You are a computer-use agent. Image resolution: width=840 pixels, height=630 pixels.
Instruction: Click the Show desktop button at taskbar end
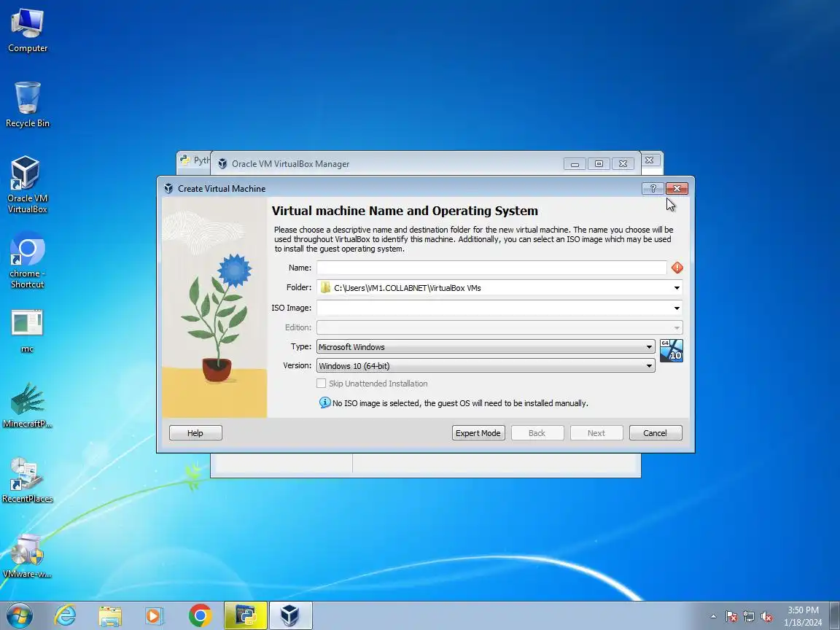(835, 616)
